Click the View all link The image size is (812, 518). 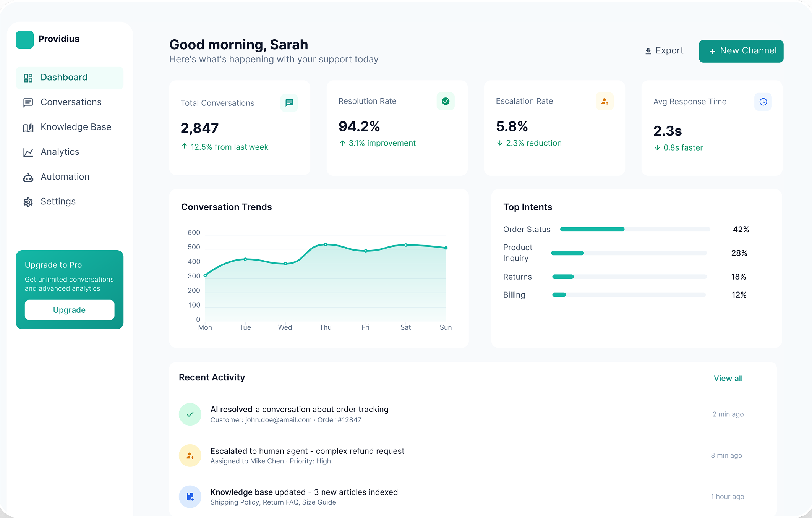coord(728,378)
